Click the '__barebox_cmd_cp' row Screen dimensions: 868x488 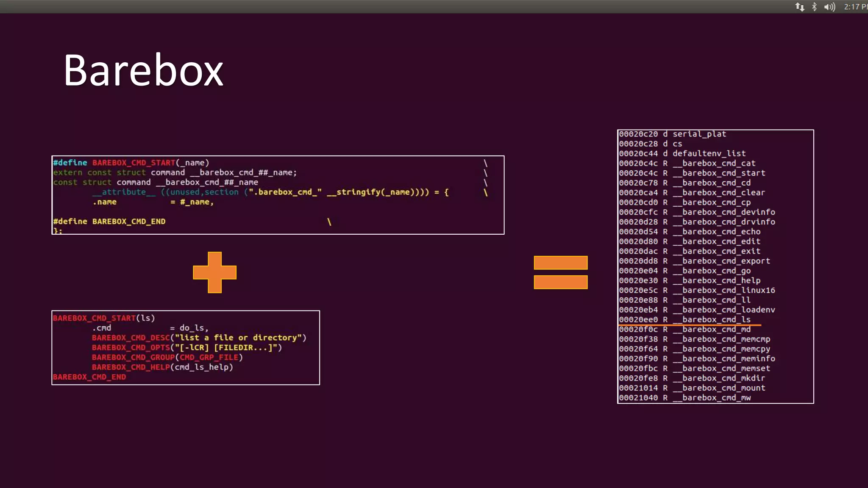685,202
